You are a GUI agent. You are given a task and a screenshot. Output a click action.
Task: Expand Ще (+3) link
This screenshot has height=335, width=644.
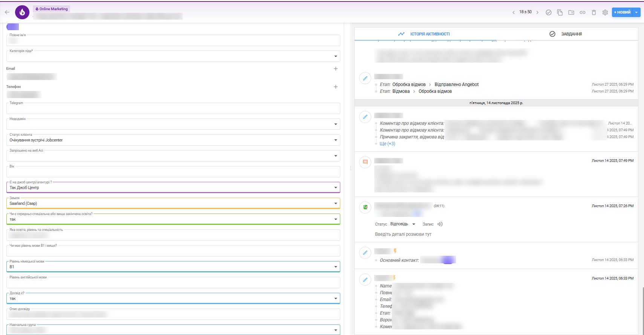[387, 144]
